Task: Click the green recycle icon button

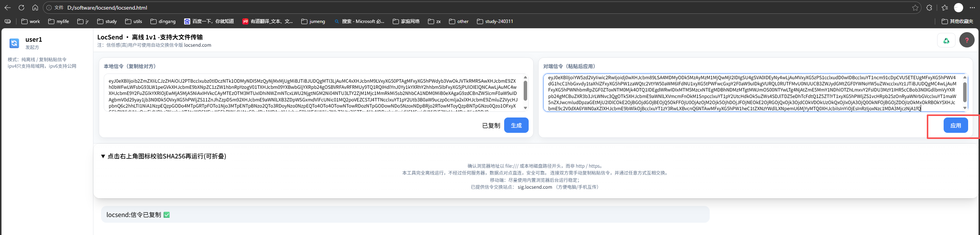Action: pyautogui.click(x=946, y=40)
